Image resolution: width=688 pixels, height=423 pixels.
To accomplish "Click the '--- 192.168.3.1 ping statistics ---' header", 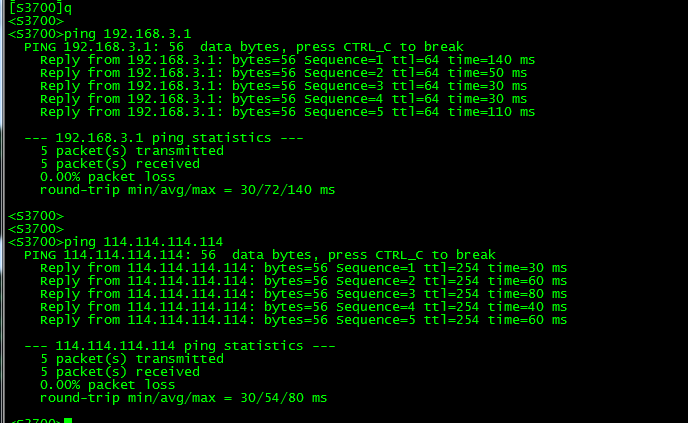I will click(164, 138).
